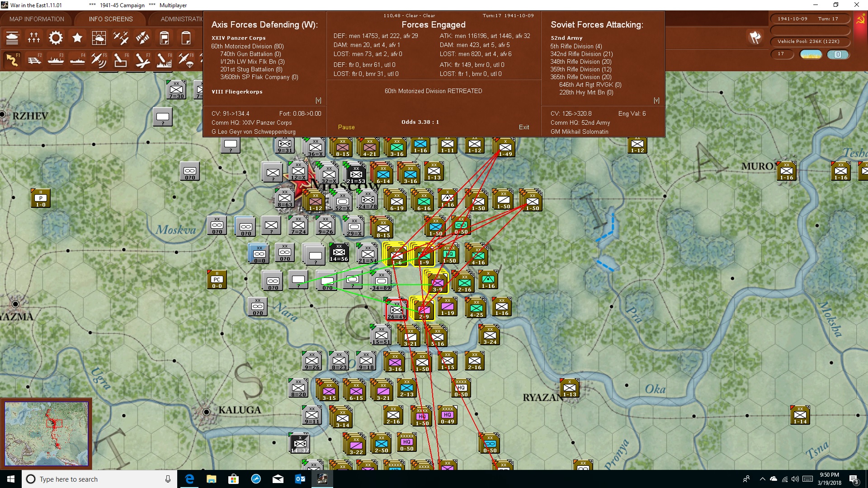Open the notification center icon
The image size is (868, 488).
854,479
